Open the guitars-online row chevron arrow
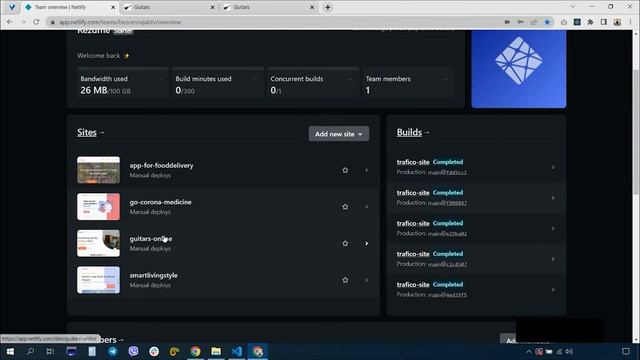 (x=367, y=243)
